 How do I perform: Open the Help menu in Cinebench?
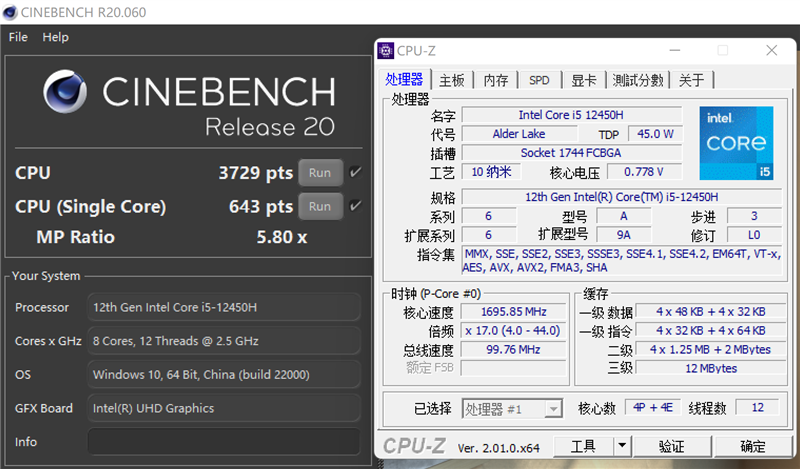pyautogui.click(x=56, y=37)
